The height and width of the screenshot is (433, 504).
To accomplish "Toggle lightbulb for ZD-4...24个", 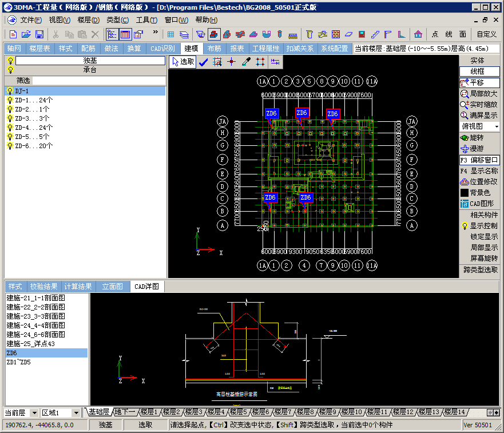I will pos(10,128).
